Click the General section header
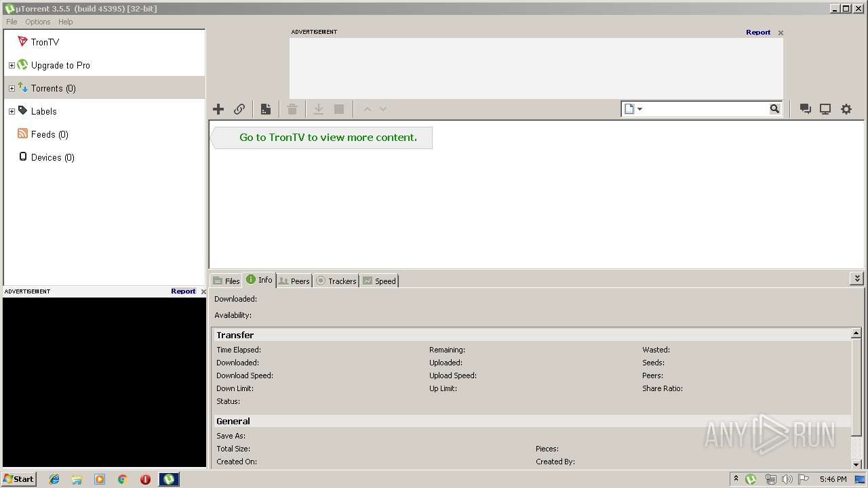This screenshot has height=488, width=868. (x=532, y=421)
